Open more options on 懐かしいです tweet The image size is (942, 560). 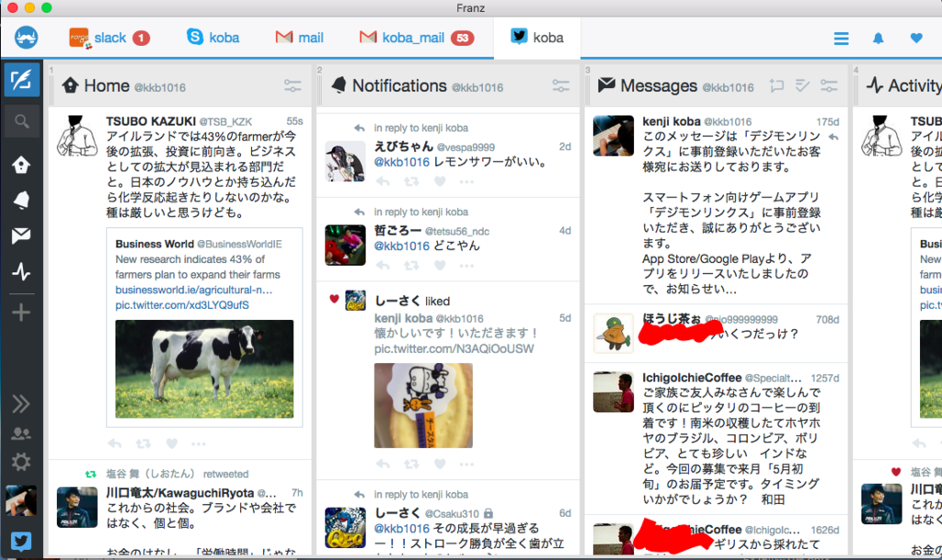[466, 464]
